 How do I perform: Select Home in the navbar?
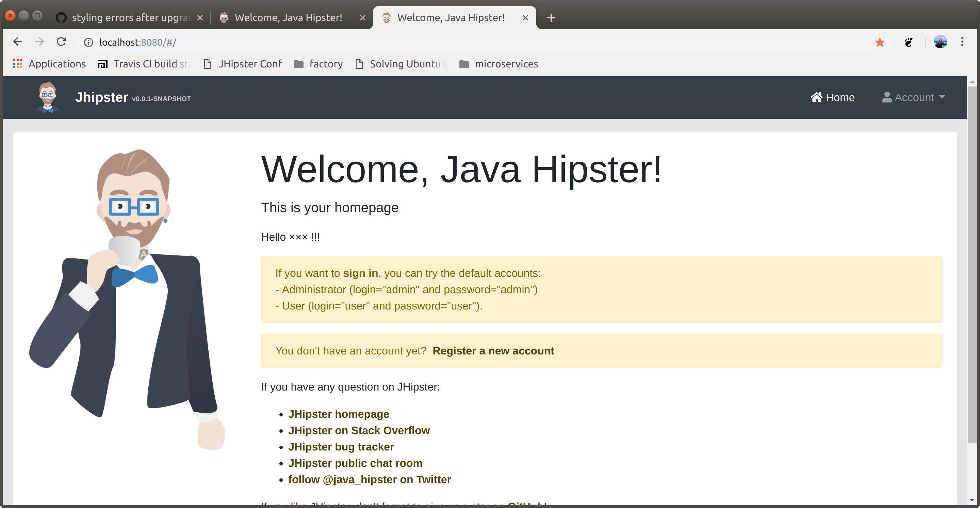(x=832, y=97)
